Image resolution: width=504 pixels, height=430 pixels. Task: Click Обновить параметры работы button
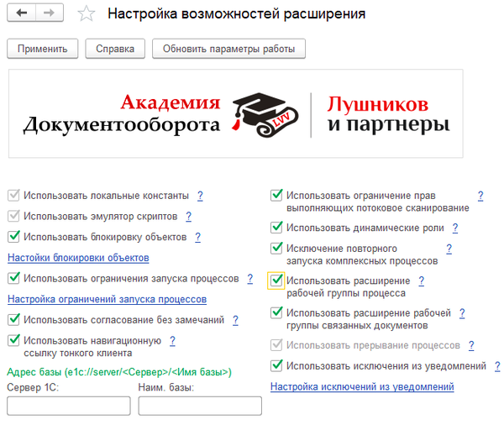pyautogui.click(x=228, y=50)
